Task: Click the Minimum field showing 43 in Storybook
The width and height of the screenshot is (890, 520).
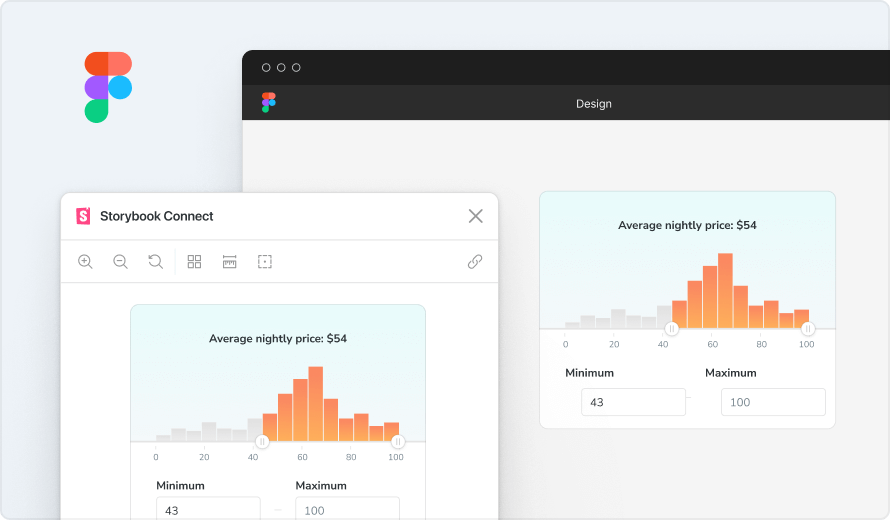Action: point(208,509)
